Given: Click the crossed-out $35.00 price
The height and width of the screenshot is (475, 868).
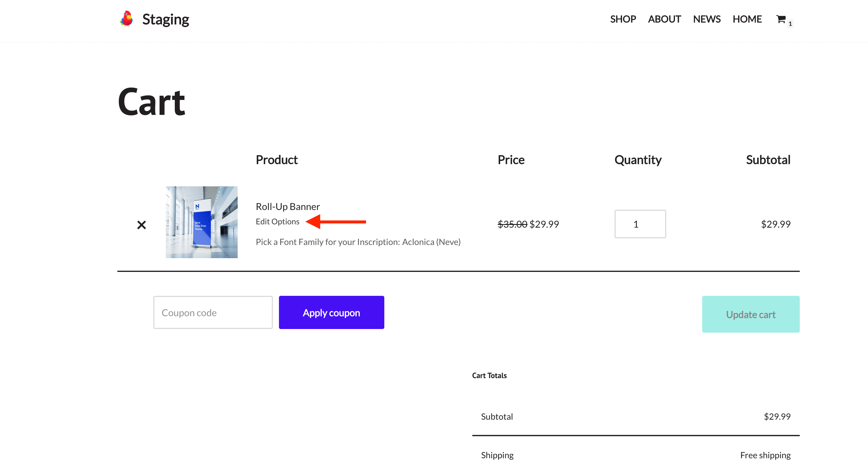Looking at the screenshot, I should 512,224.
